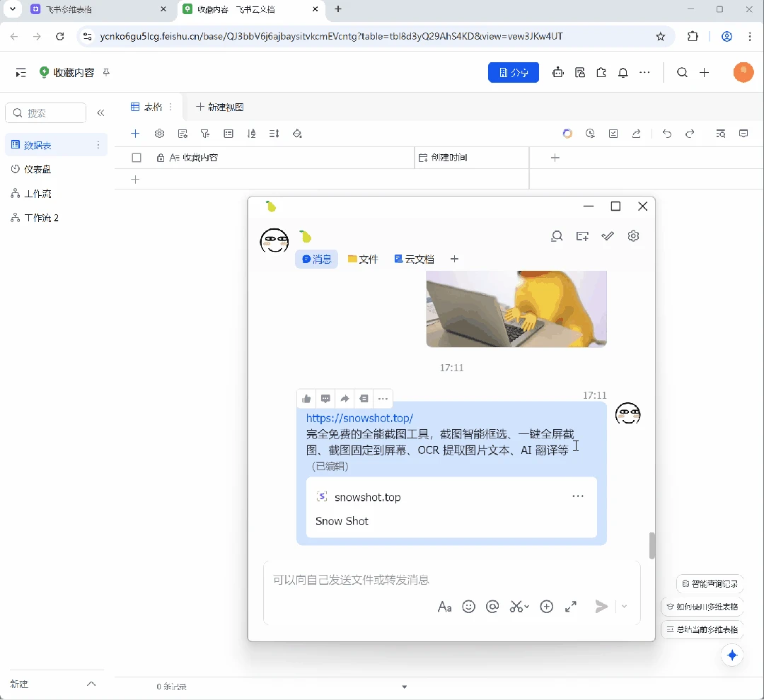This screenshot has width=764, height=700.
Task: Open 工作流 in the sidebar
Action: tap(56, 194)
